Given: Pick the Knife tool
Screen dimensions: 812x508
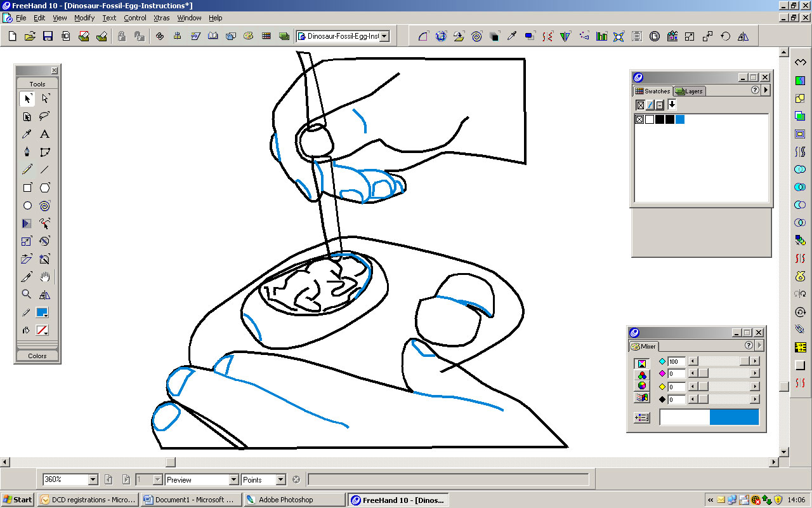Looking at the screenshot, I should [x=27, y=277].
